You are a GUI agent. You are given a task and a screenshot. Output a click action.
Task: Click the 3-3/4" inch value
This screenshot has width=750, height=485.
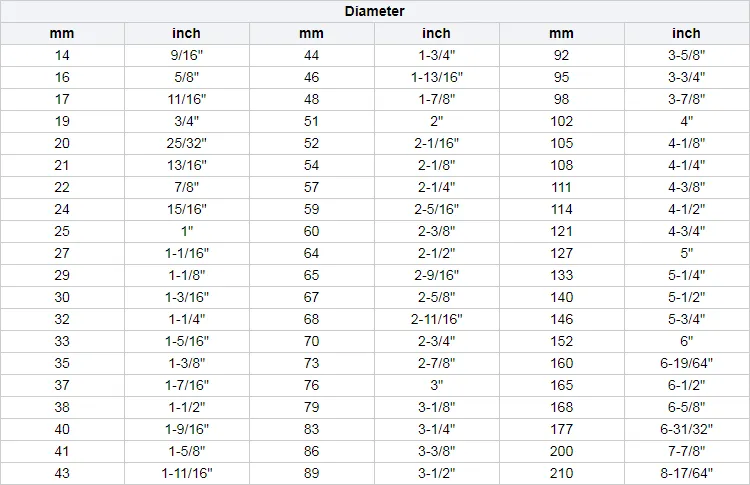687,77
